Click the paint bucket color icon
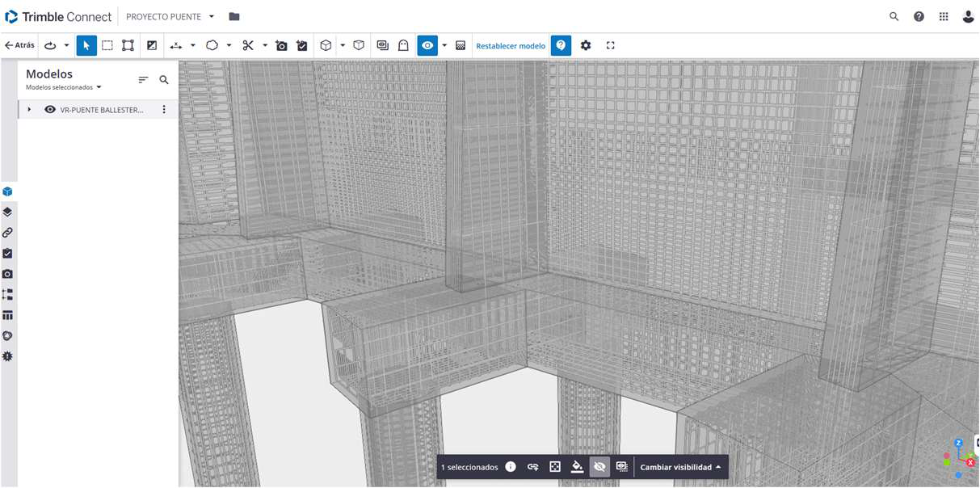Screen dimensions: 980x488 coord(577,467)
